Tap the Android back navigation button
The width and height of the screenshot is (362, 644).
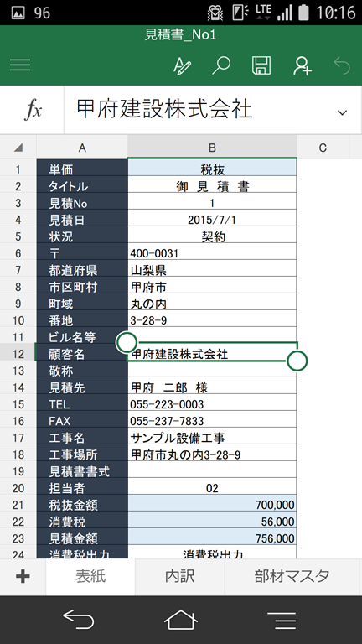(79, 619)
